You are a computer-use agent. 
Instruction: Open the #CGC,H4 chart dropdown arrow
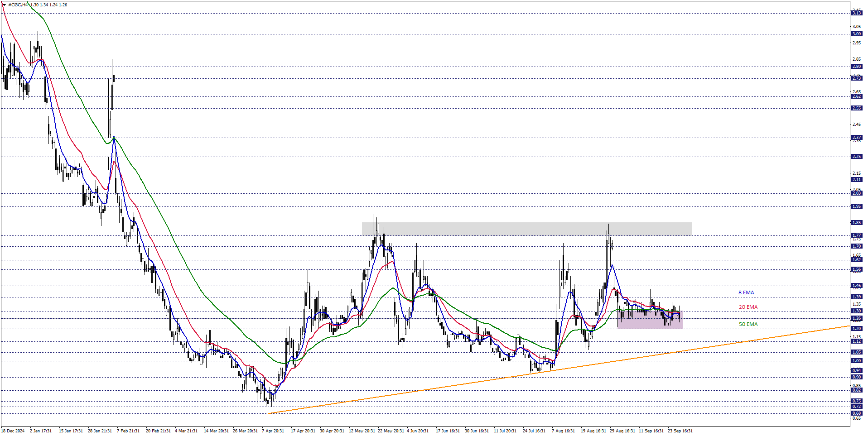4,5
